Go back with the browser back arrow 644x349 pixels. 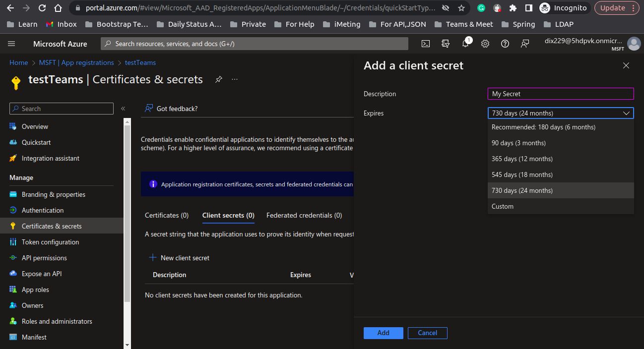click(x=11, y=8)
